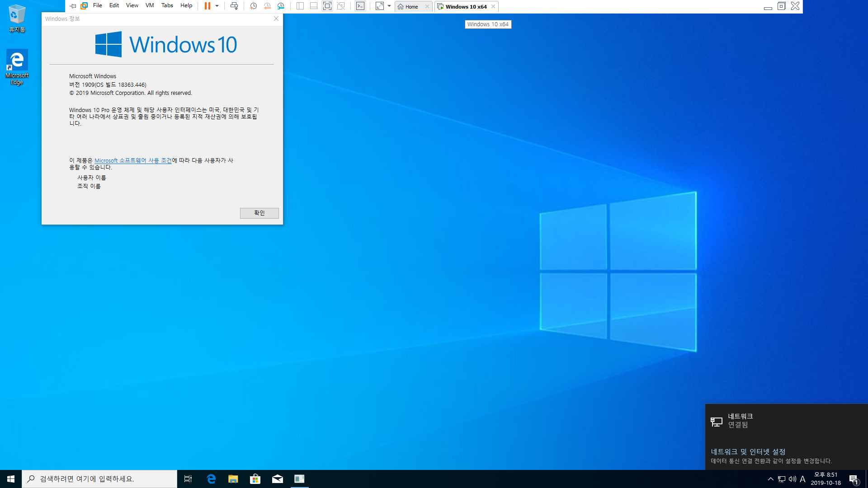Image resolution: width=868 pixels, height=488 pixels.
Task: Switch to Unity mode icon
Action: click(341, 6)
